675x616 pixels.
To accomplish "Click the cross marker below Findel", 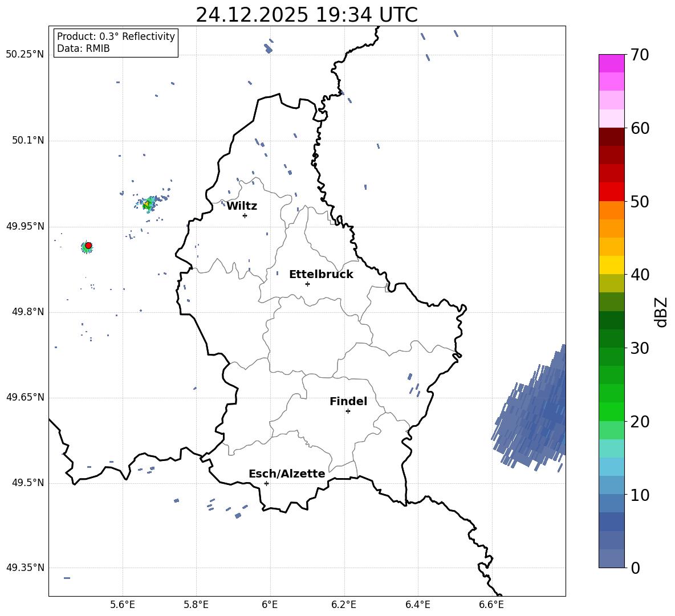I will [x=348, y=411].
